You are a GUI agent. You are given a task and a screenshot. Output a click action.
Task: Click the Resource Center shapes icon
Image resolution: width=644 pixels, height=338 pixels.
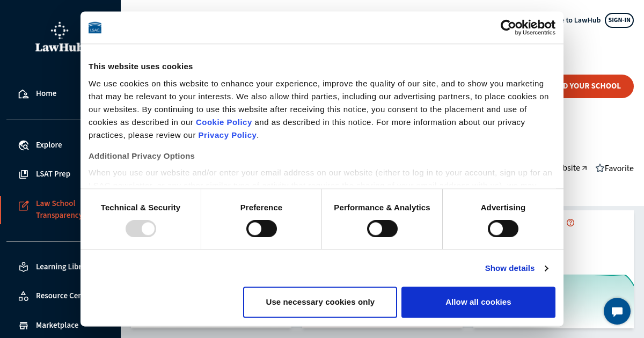click(x=23, y=296)
